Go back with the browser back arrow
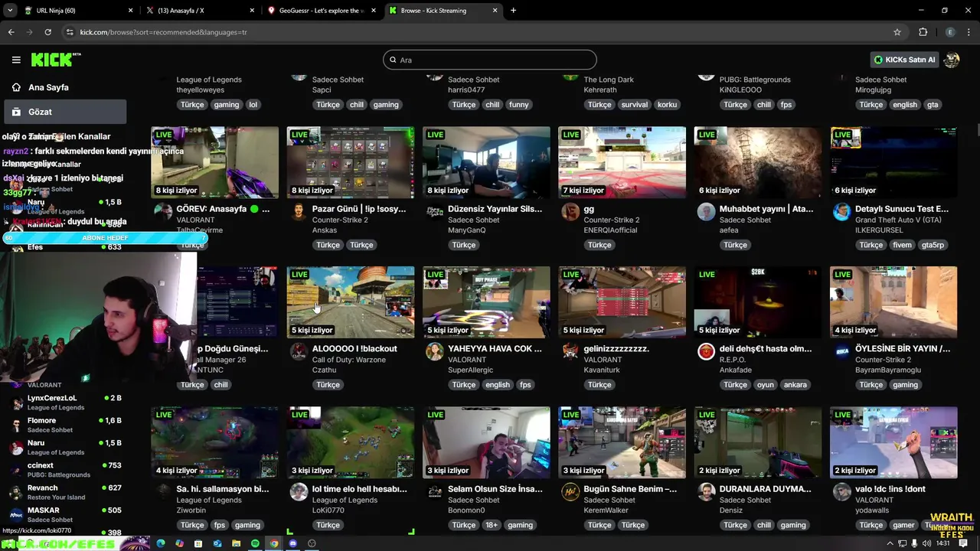Image resolution: width=980 pixels, height=551 pixels. [x=11, y=32]
